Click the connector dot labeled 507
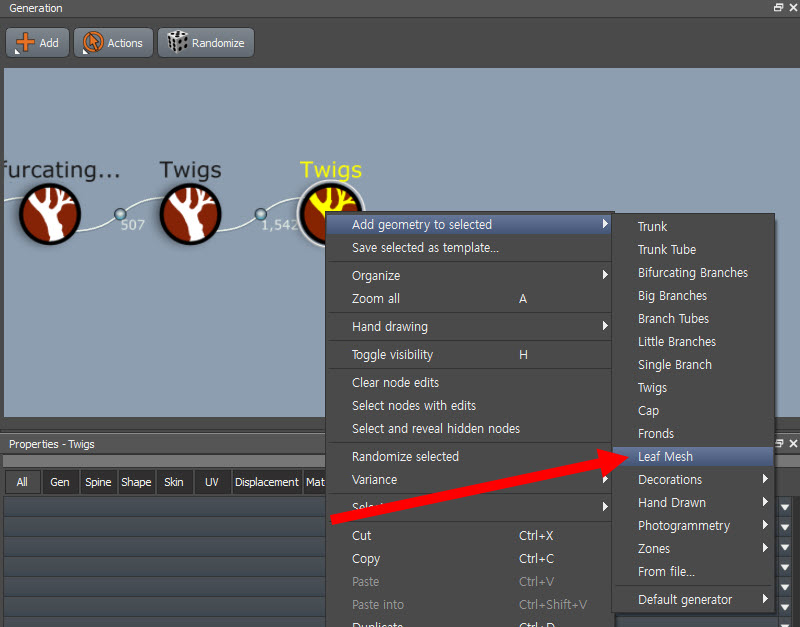The image size is (800, 627). [x=120, y=214]
